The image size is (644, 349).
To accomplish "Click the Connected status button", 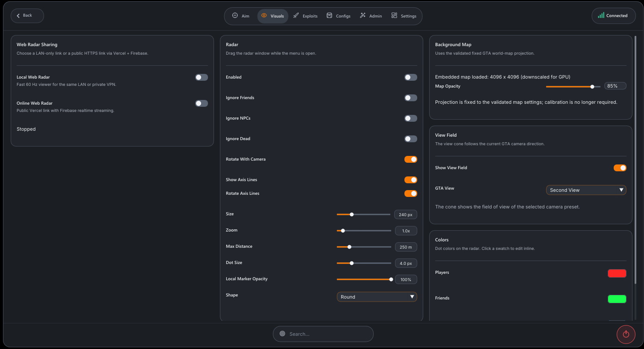I will [613, 16].
